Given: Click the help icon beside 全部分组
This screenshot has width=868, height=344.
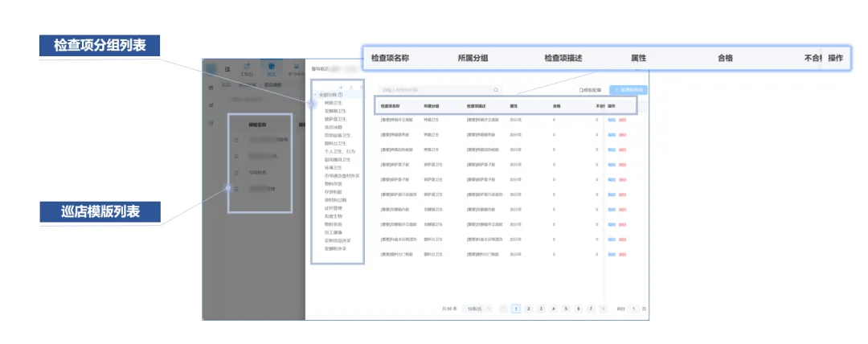Looking at the screenshot, I should (341, 95).
